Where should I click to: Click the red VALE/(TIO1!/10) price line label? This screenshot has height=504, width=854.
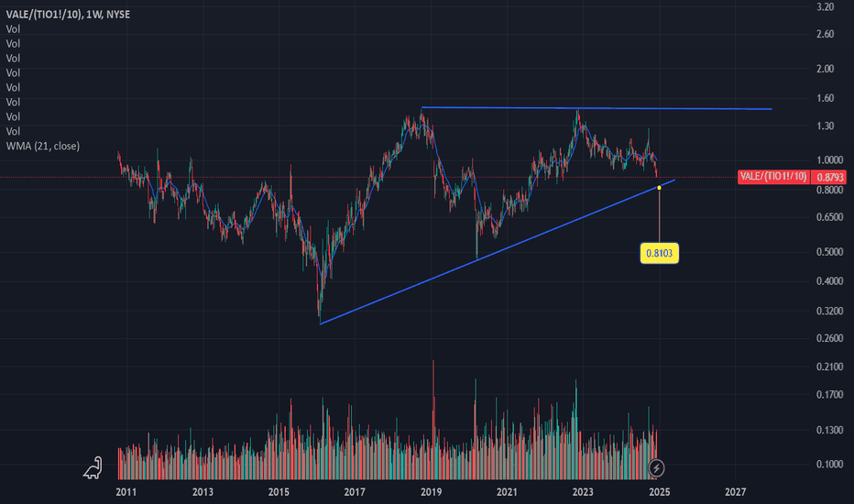(773, 177)
